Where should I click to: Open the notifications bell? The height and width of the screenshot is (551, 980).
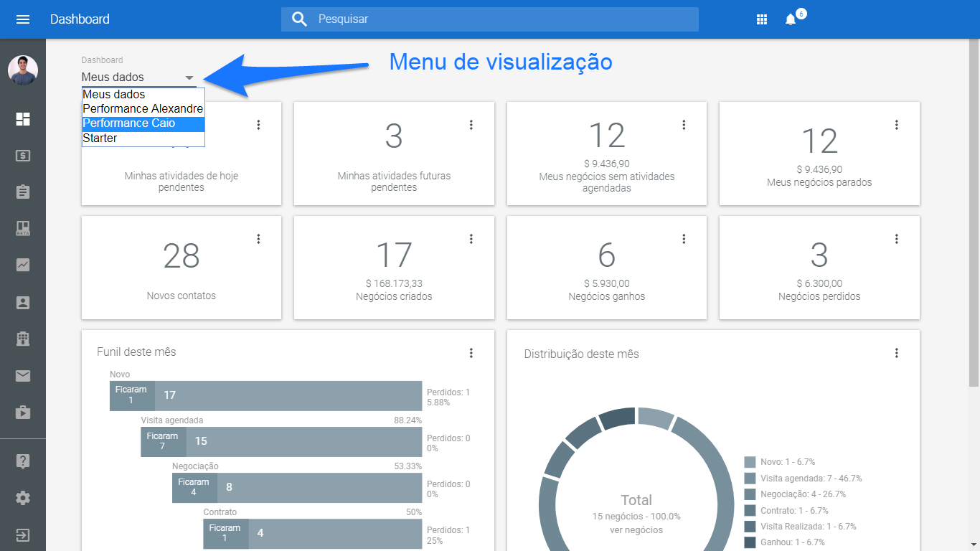pyautogui.click(x=791, y=19)
